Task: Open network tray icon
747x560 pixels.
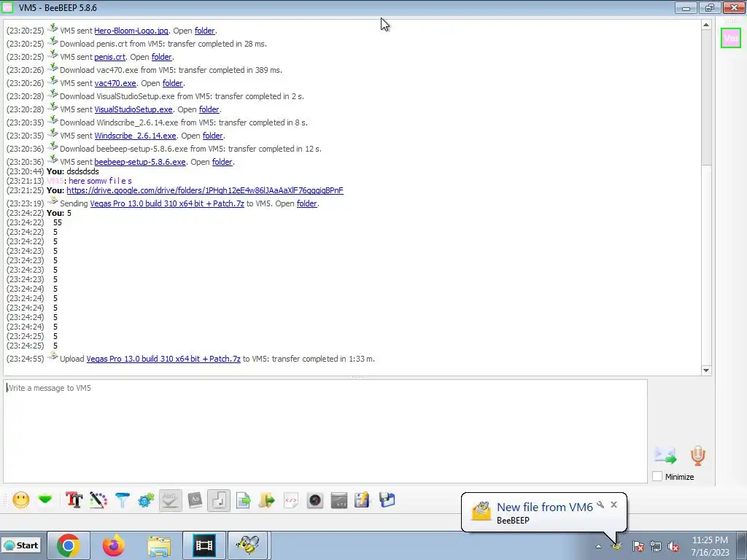Action: [656, 546]
